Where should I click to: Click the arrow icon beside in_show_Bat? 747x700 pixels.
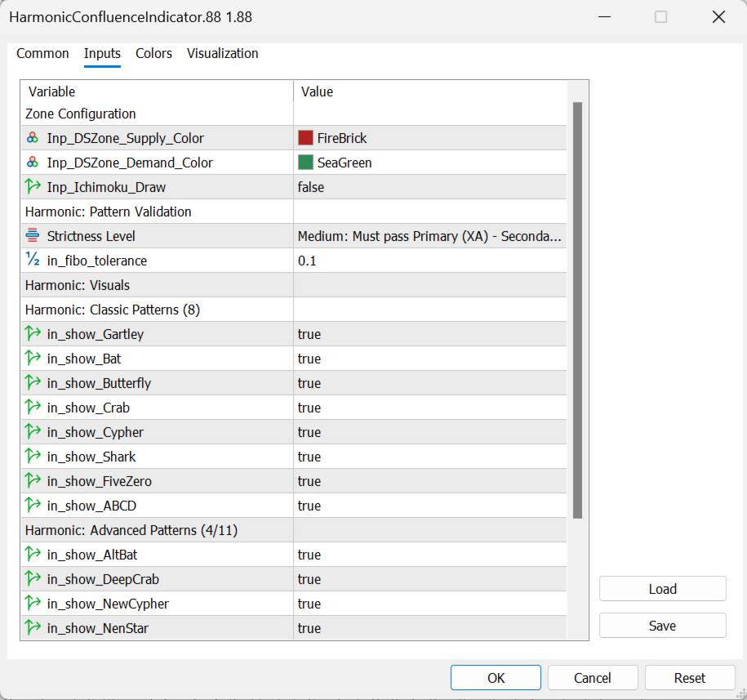coord(33,359)
